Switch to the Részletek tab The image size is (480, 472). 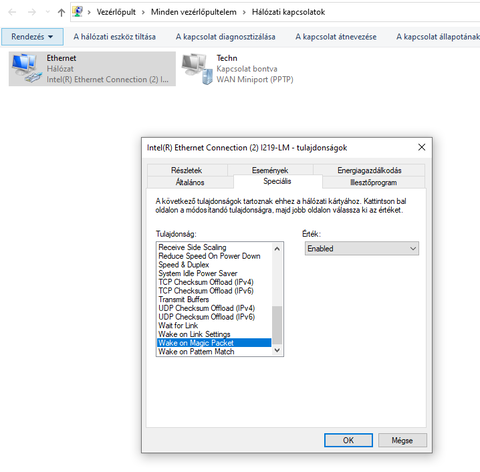pos(187,170)
